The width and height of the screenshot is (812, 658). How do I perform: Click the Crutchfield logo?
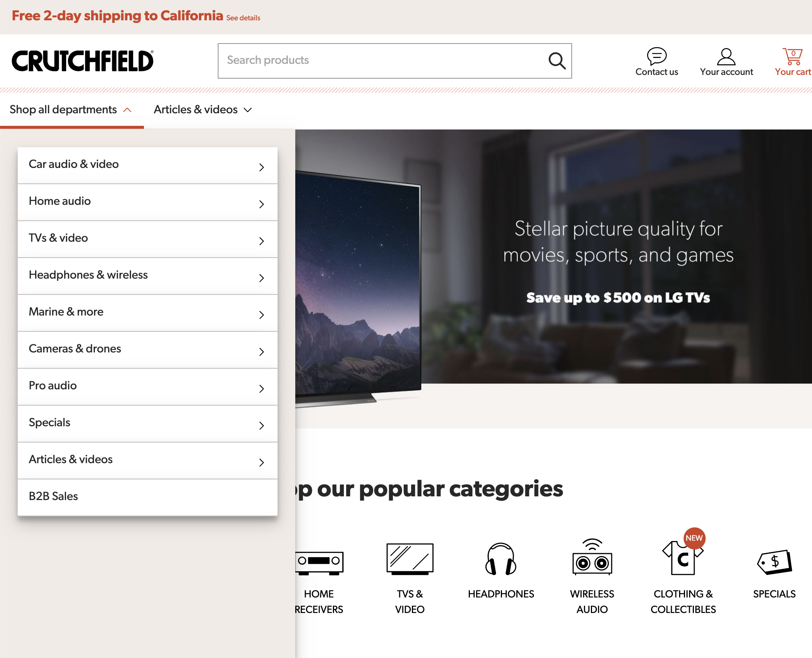[83, 61]
